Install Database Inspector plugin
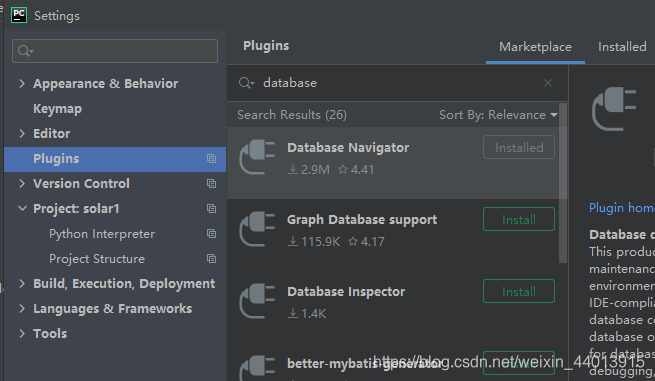The height and width of the screenshot is (381, 655). pos(519,291)
